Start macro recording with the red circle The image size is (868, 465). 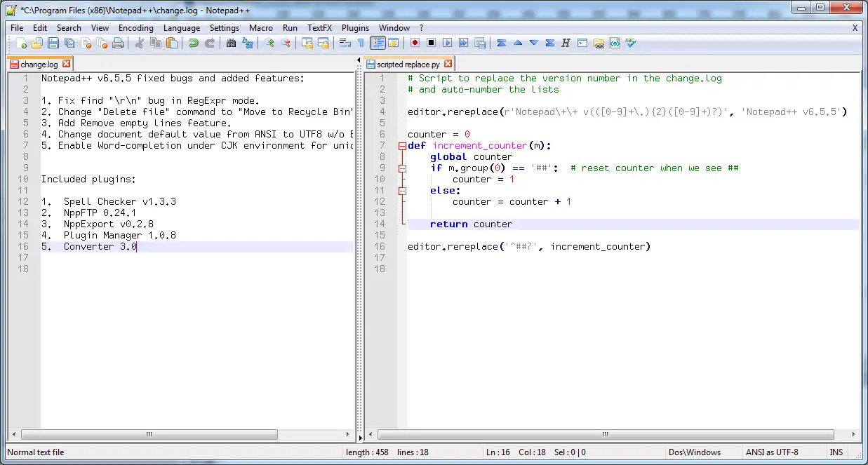[x=415, y=43]
